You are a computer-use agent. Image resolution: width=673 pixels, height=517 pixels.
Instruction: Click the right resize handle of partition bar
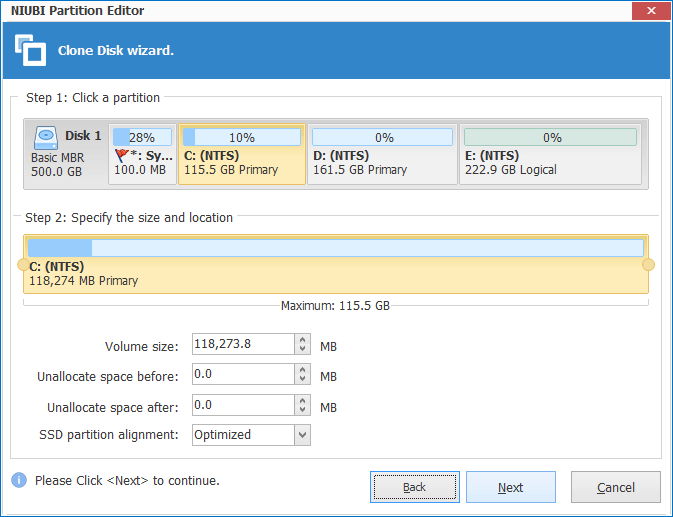coord(648,265)
